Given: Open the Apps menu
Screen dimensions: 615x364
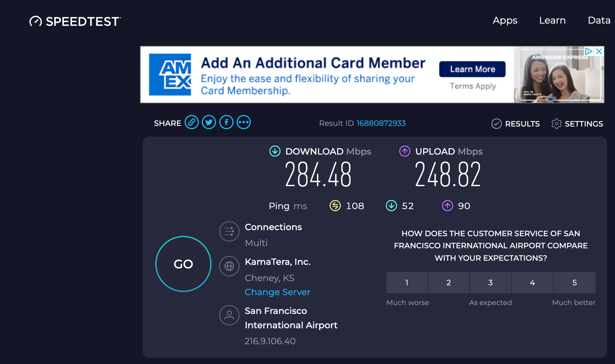Looking at the screenshot, I should tap(505, 20).
